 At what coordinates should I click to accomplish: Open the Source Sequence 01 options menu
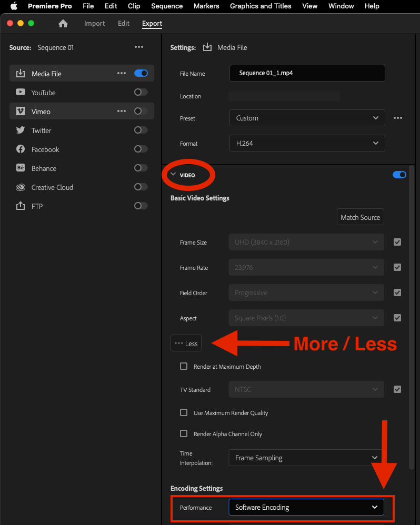coord(138,47)
